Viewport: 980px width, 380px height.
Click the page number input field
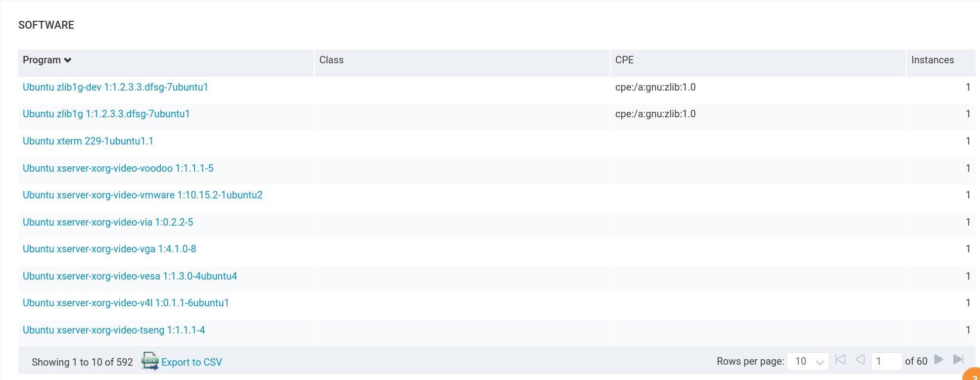[x=886, y=361]
